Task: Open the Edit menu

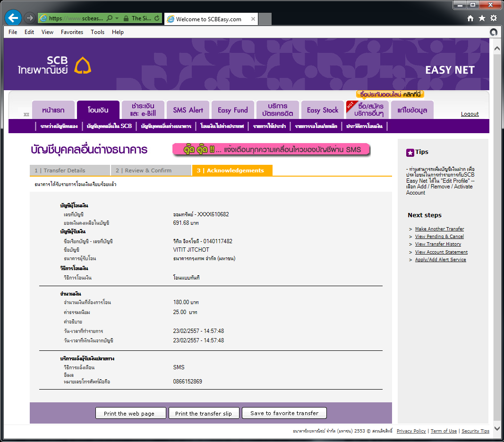Action: pyautogui.click(x=29, y=32)
